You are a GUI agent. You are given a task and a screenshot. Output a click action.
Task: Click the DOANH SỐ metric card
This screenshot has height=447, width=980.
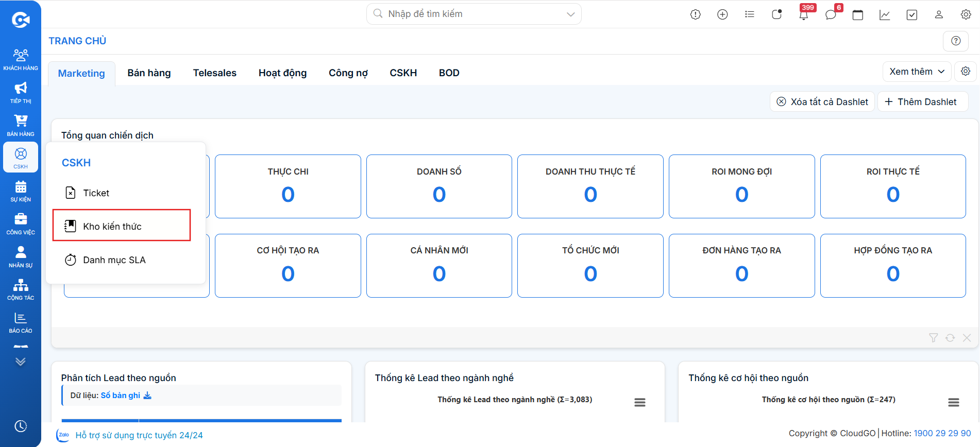[x=439, y=186]
